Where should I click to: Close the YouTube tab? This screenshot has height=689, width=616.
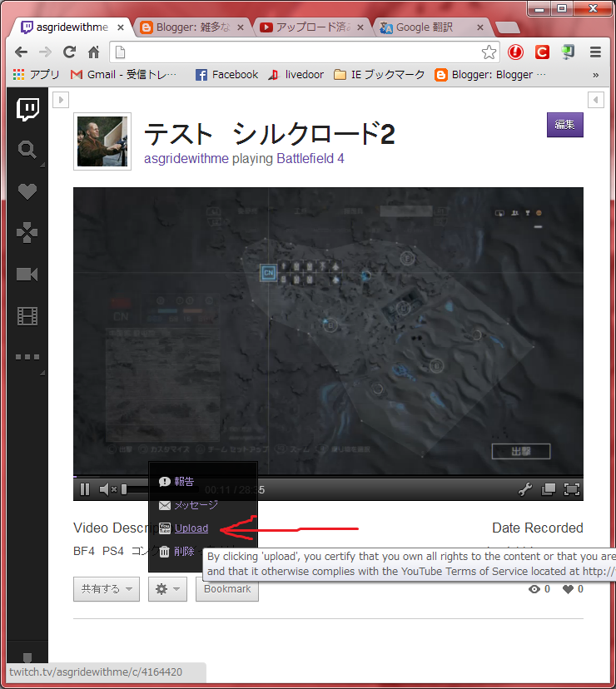point(360,27)
